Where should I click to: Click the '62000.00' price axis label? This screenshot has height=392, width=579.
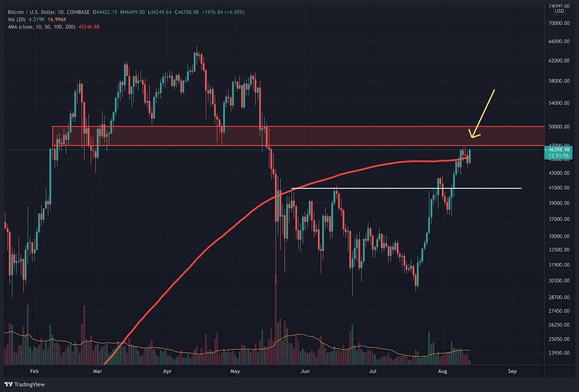[559, 61]
